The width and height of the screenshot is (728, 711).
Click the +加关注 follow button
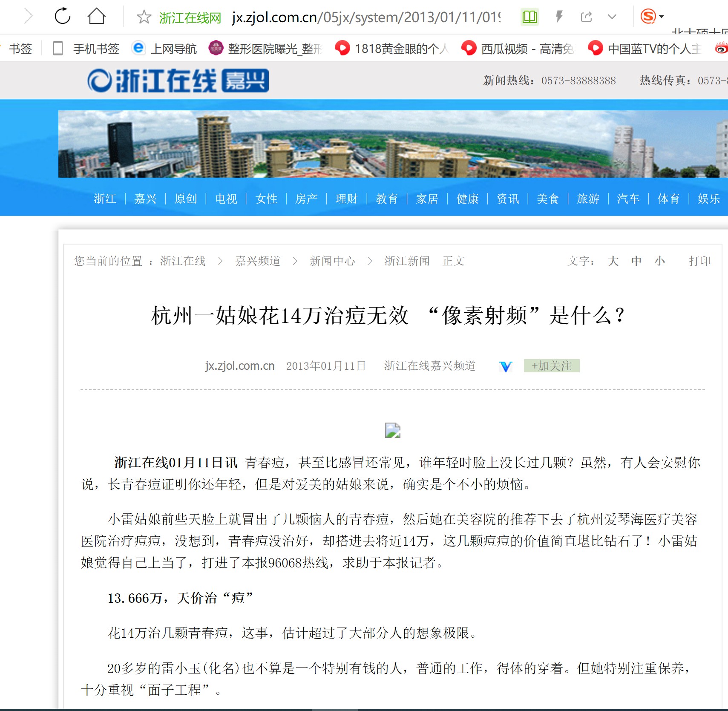click(552, 366)
